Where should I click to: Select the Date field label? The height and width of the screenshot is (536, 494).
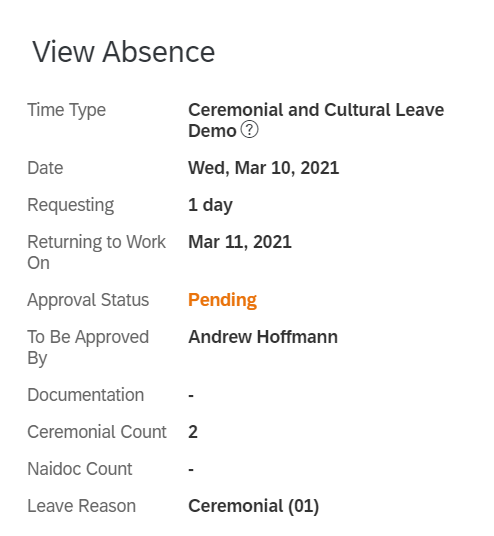45,168
